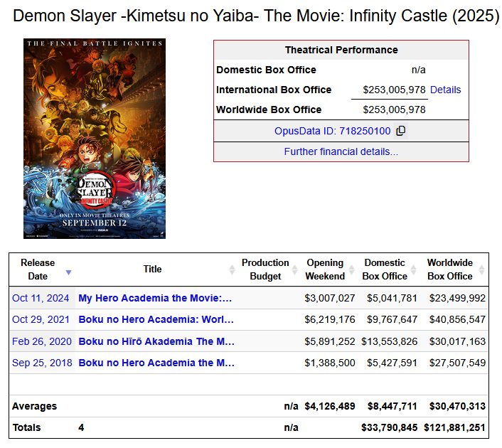Open 2018 Boku no Hero Academia link
The height and width of the screenshot is (448, 502).
(156, 363)
